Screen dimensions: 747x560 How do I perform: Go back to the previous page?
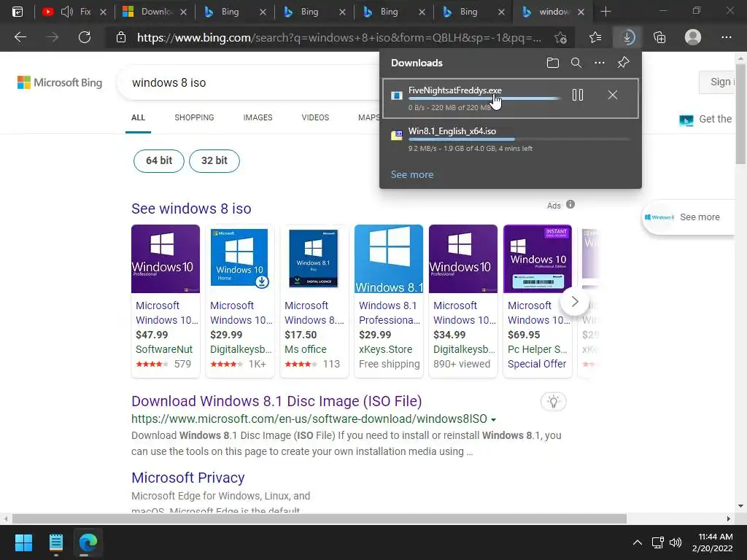click(20, 37)
